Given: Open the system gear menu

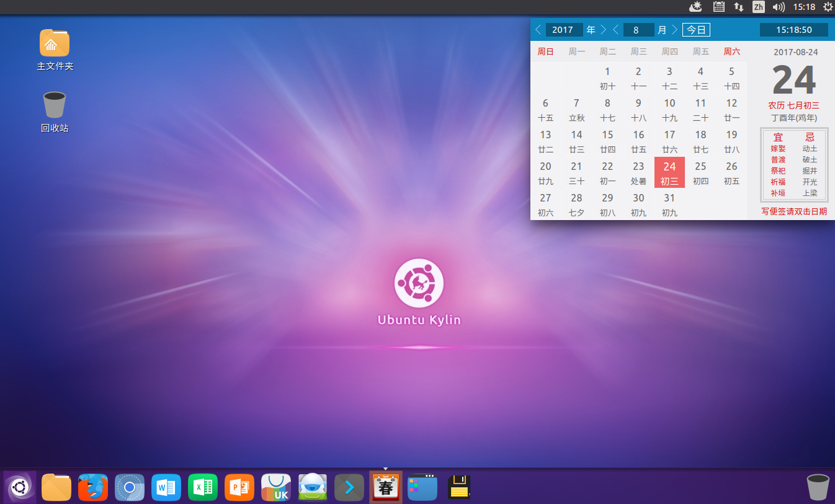Looking at the screenshot, I should click(x=828, y=7).
